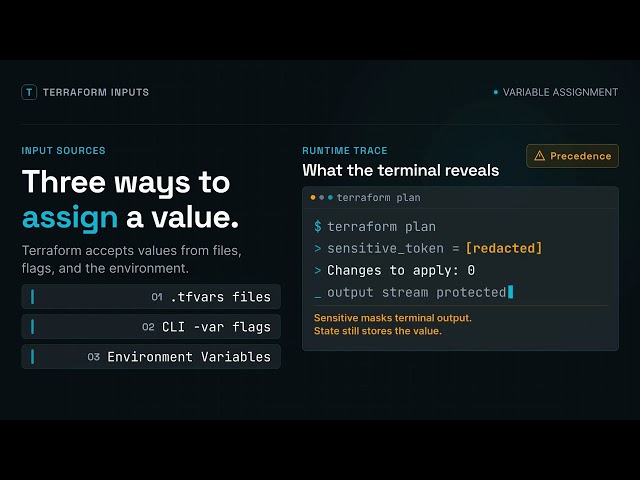Click 'Sensitive masks terminal output.' note
This screenshot has width=640, height=480.
coord(393,318)
